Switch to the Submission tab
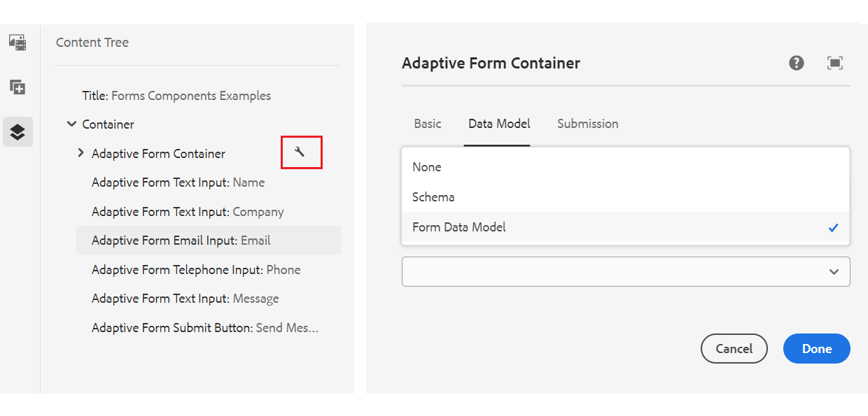 (x=587, y=124)
